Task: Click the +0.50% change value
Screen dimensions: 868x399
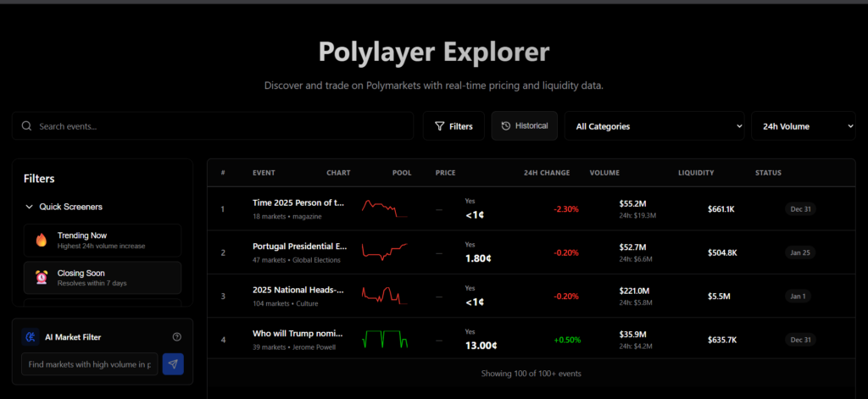Action: coord(567,340)
